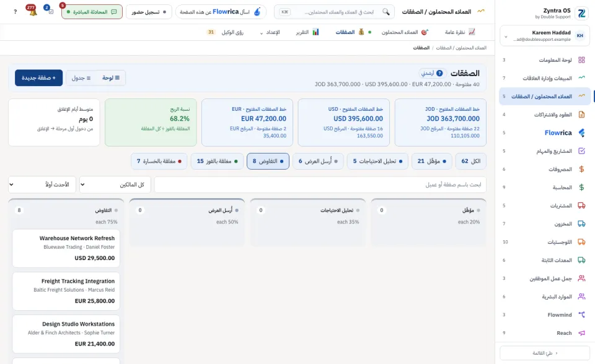Click the 68.2% نسبة الربح card

pyautogui.click(x=151, y=123)
